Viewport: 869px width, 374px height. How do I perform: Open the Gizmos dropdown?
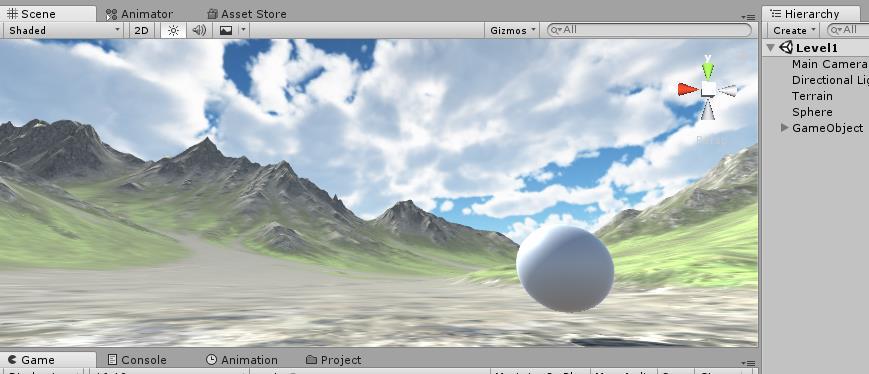513,30
